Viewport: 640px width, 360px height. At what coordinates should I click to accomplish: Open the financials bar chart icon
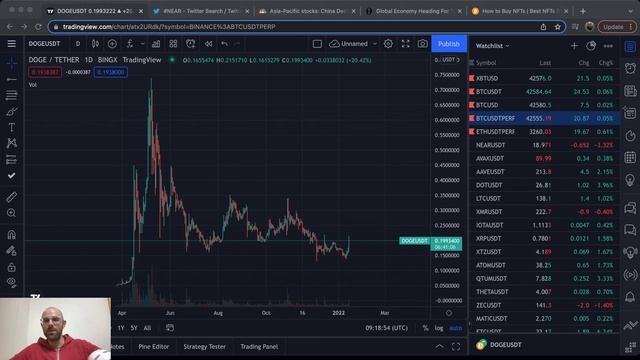pos(156,44)
